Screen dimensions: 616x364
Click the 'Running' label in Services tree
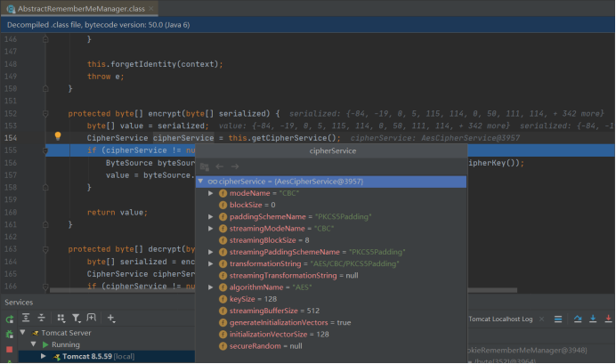[66, 344]
